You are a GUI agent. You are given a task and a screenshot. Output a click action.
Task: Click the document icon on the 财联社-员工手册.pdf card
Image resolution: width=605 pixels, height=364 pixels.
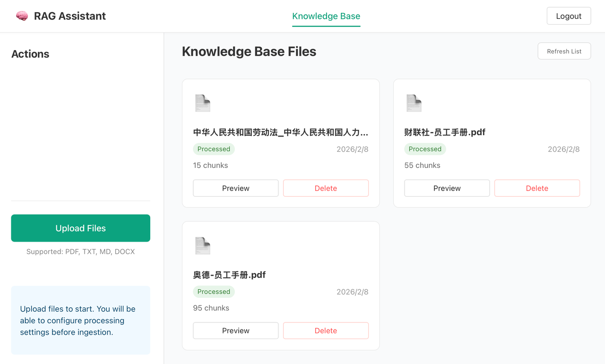[414, 103]
